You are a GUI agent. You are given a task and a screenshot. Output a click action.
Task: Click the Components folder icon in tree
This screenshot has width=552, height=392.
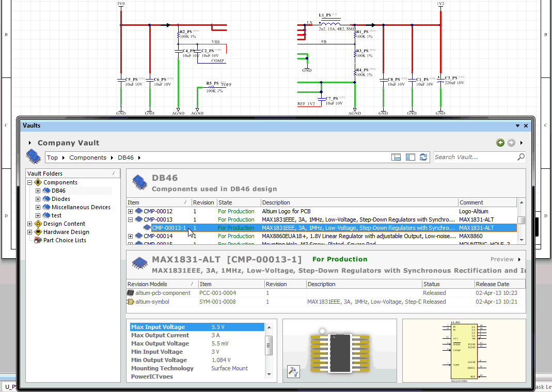pyautogui.click(x=38, y=182)
